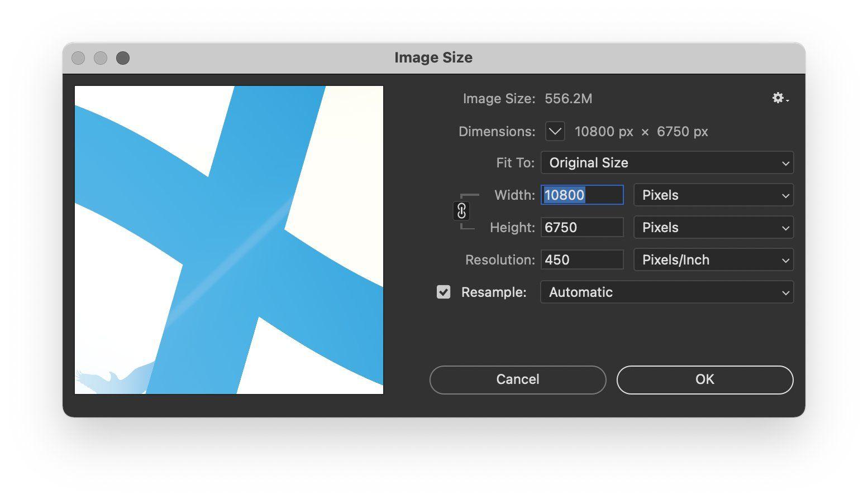Image resolution: width=868 pixels, height=500 pixels.
Task: Click the Resample label text
Action: click(x=494, y=292)
